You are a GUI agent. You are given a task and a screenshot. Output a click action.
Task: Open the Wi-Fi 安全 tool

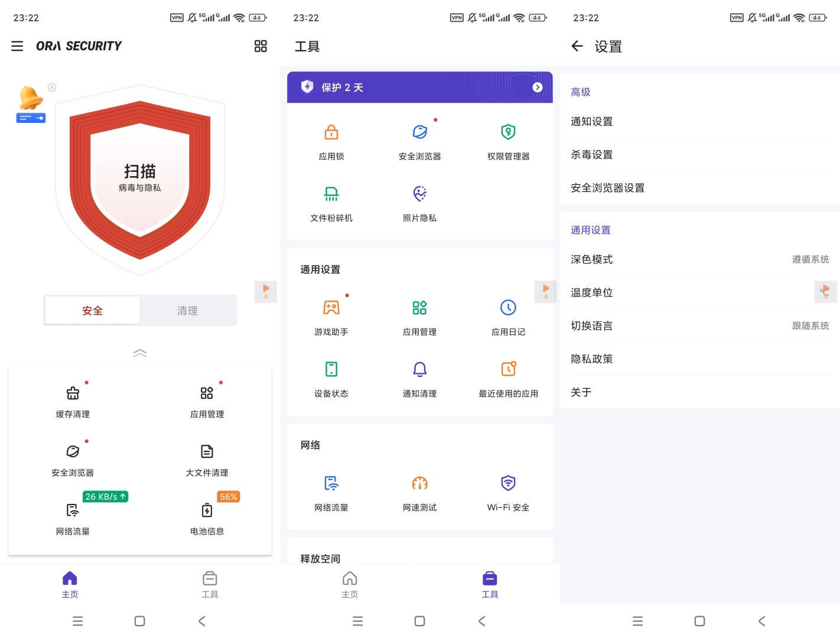(x=508, y=493)
